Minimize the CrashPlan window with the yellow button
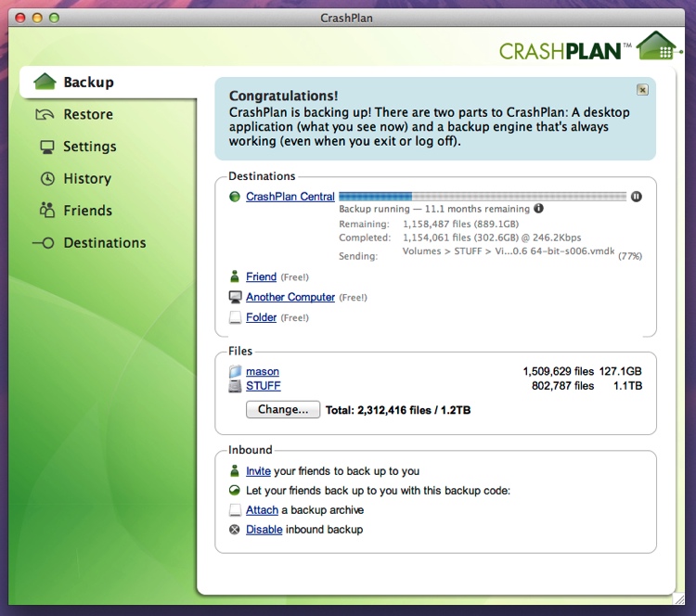Image resolution: width=696 pixels, height=616 pixels. tap(37, 18)
